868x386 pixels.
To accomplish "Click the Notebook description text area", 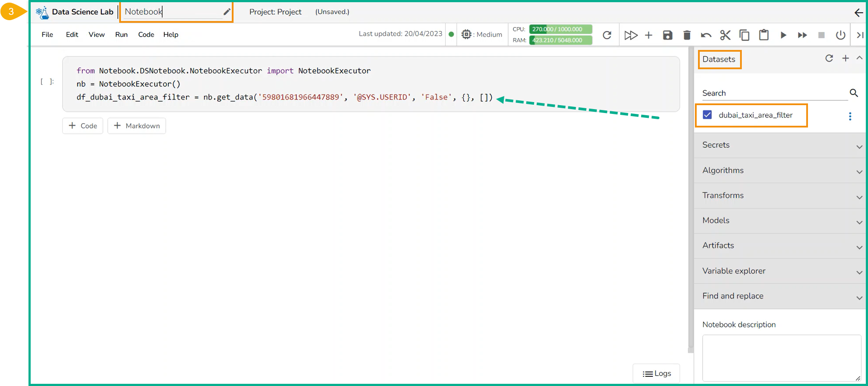I will tap(781, 358).
